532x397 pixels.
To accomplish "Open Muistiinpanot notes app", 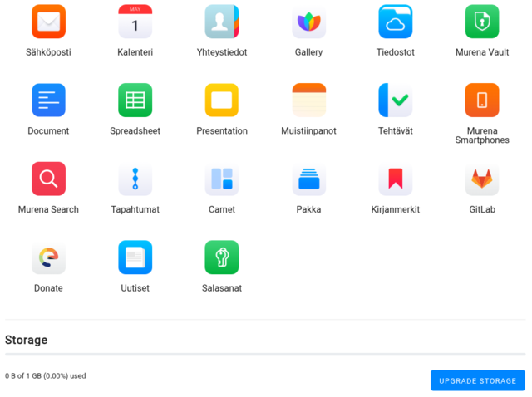I will (x=308, y=100).
